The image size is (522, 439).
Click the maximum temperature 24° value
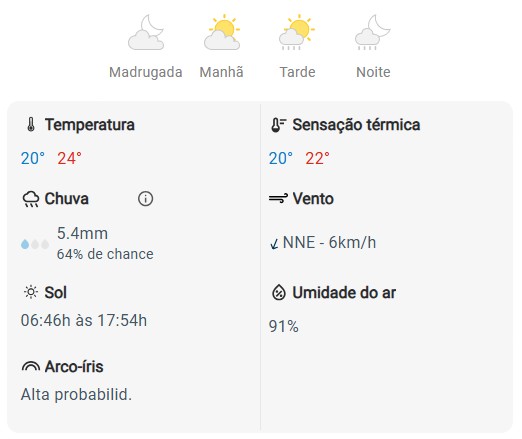click(69, 158)
